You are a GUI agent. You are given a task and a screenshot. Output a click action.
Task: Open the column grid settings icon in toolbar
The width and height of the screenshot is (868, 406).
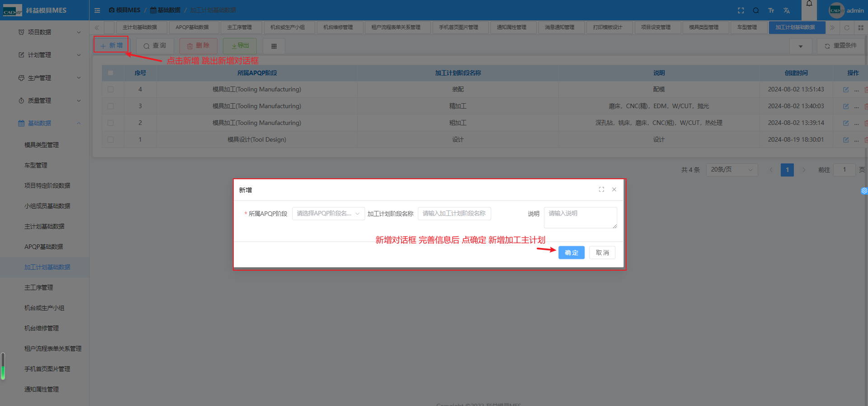click(x=274, y=46)
